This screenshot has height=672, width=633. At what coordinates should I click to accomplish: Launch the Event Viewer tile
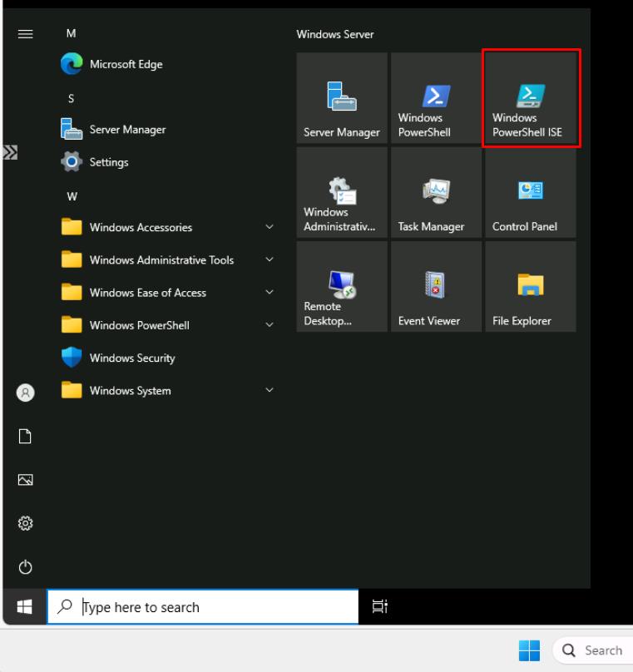point(436,287)
